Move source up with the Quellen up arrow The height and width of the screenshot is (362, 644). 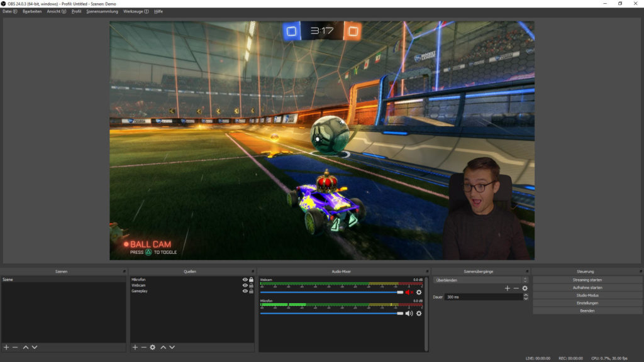(x=163, y=347)
